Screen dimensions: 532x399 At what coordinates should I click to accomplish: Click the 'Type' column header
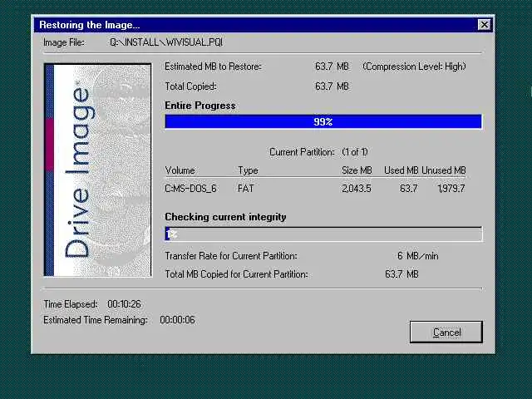(248, 170)
